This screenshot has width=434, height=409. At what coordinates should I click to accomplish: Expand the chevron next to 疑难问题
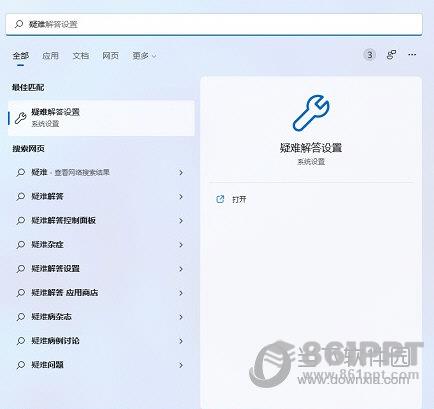tap(181, 365)
